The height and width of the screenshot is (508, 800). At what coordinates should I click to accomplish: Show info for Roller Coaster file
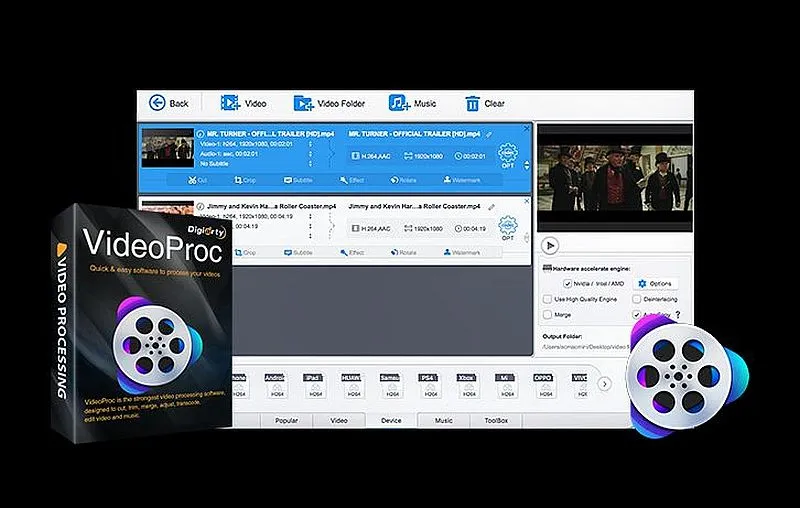(x=200, y=206)
